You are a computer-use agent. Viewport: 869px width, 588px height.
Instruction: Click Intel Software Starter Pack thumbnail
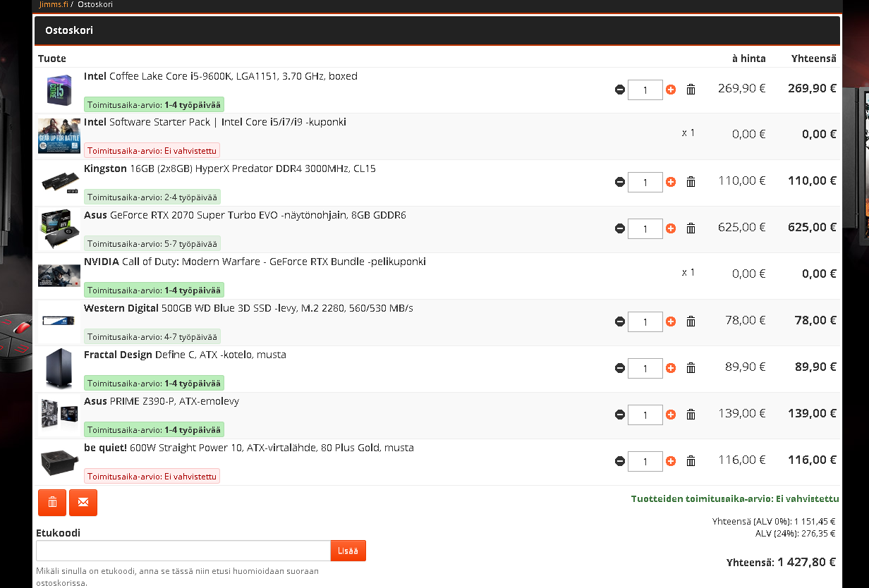pyautogui.click(x=59, y=136)
